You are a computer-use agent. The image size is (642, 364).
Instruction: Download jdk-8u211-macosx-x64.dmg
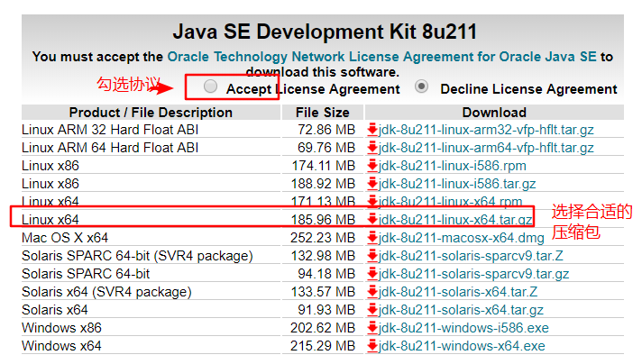coord(462,238)
